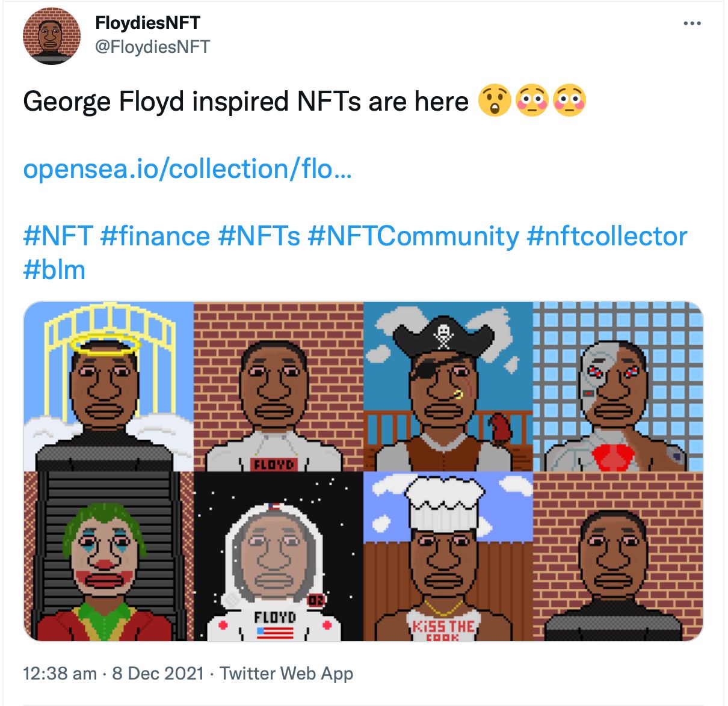Open the pixel portrait with golden halo
This screenshot has height=706, width=728.
point(108,386)
